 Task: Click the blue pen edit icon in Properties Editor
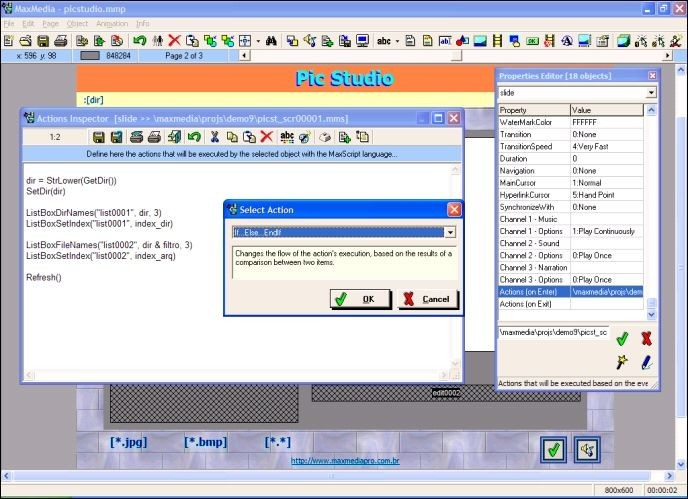tap(646, 363)
